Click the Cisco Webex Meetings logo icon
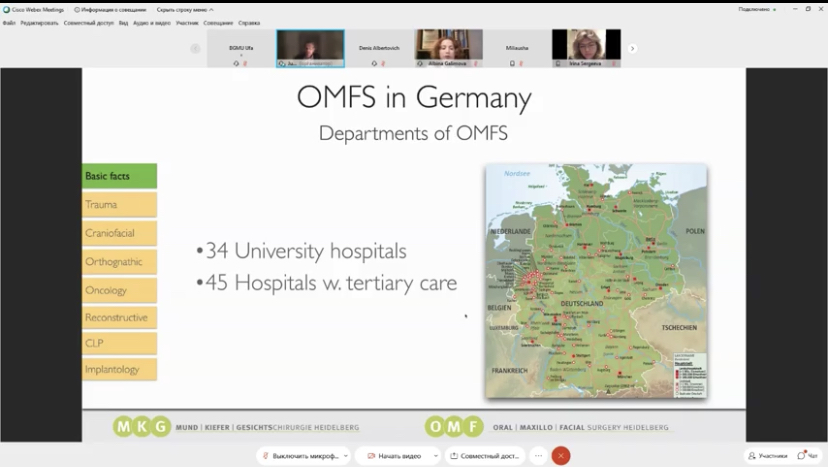 pyautogui.click(x=6, y=9)
